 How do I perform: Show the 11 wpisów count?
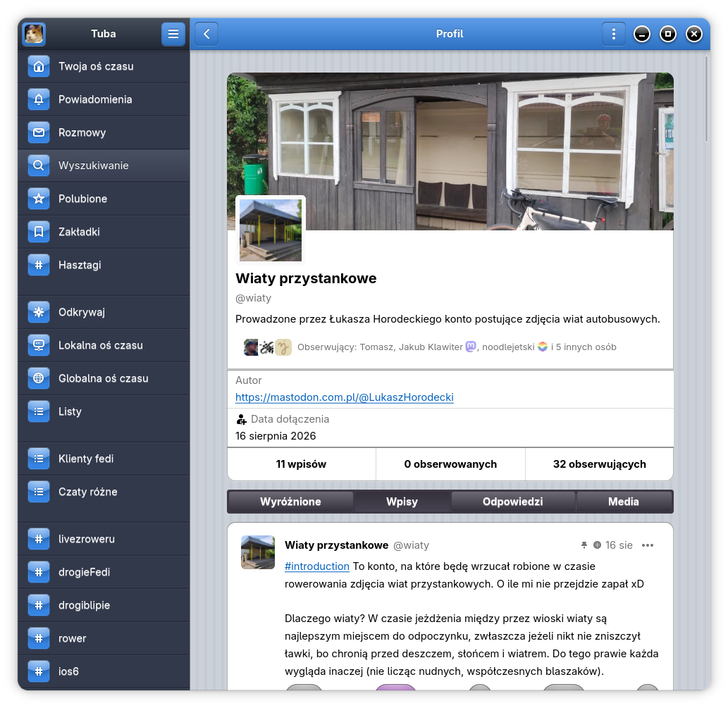pos(302,464)
